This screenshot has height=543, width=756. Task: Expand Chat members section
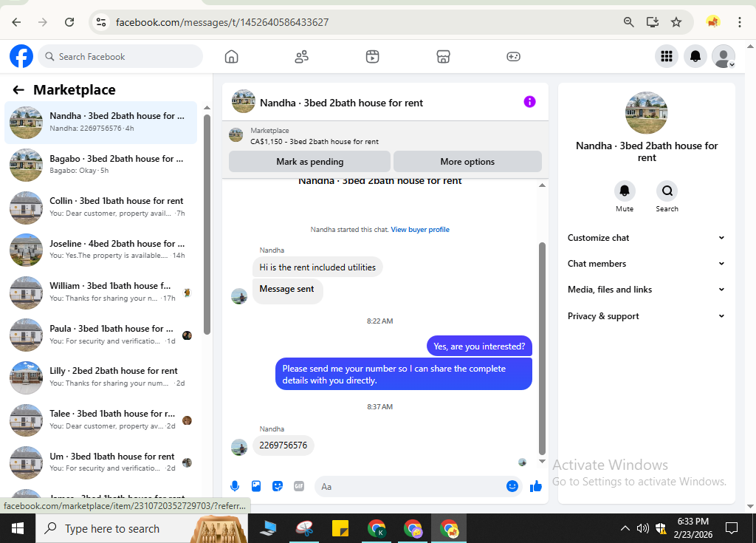pos(646,264)
